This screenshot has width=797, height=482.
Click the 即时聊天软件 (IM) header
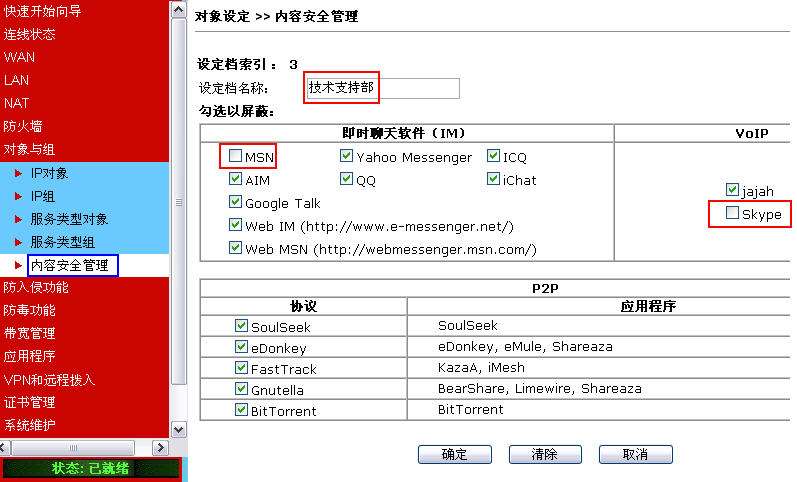tap(404, 133)
